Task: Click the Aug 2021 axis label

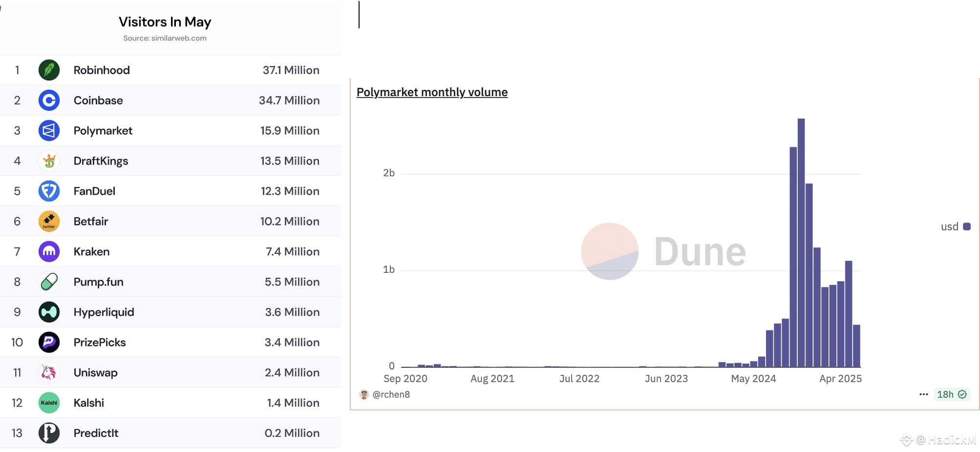Action: (492, 379)
